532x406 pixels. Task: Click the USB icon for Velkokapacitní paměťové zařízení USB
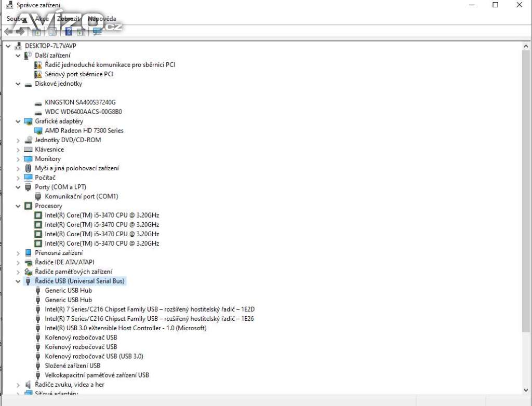point(38,375)
